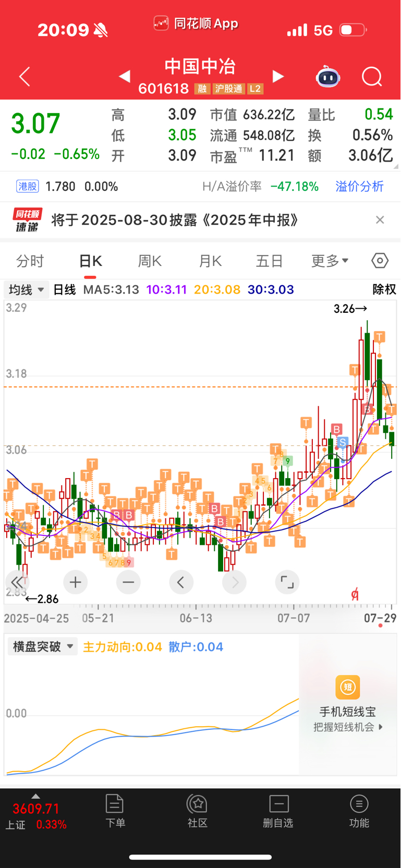Switch to 分时 intraday tab
Screen dimensions: 401x868
click(30, 261)
